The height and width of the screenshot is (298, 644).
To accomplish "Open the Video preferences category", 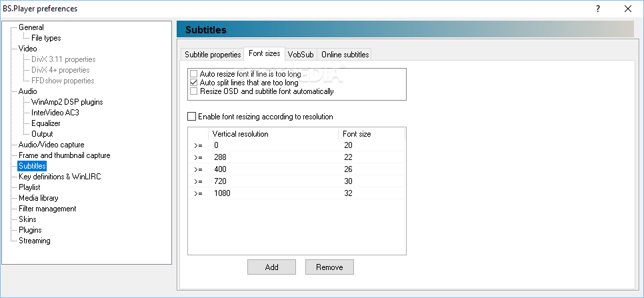I will (x=27, y=49).
